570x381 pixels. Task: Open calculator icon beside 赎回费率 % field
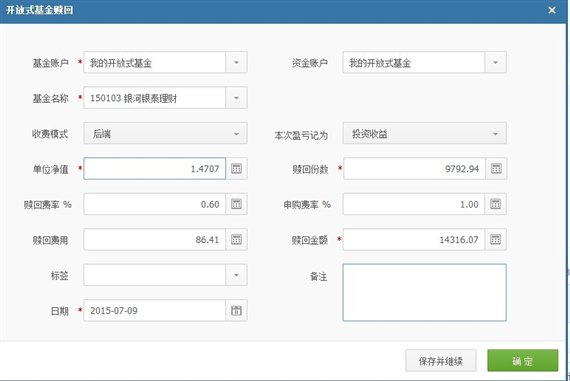(236, 204)
